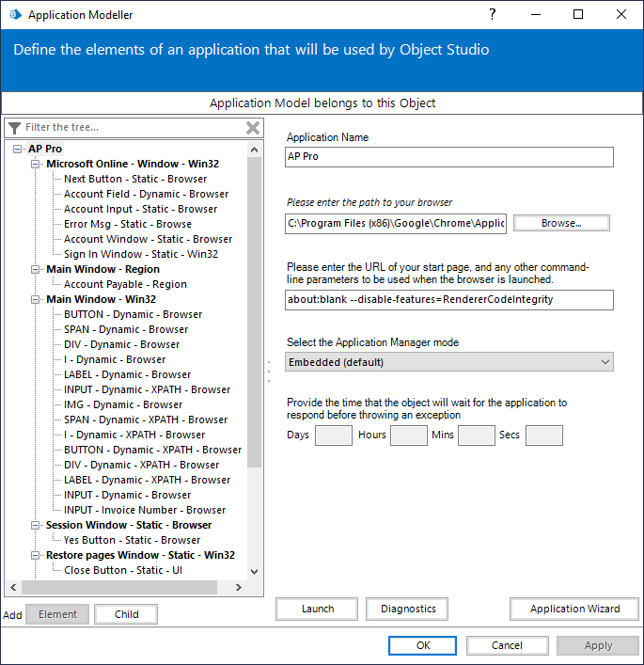The height and width of the screenshot is (665, 644).
Task: Click tree scroll down arrow
Action: tap(255, 572)
